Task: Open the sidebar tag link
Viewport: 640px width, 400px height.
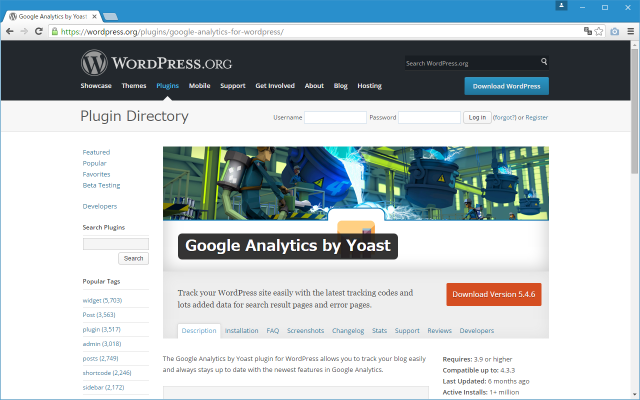Action: click(x=103, y=387)
